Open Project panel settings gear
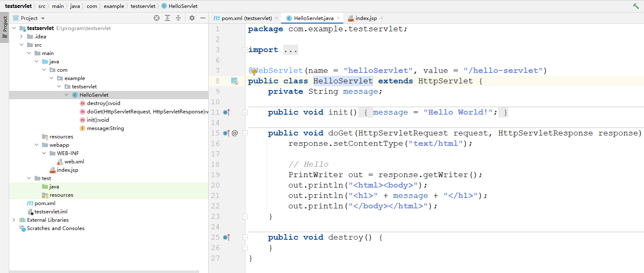This screenshot has height=273, width=644. pos(192,18)
